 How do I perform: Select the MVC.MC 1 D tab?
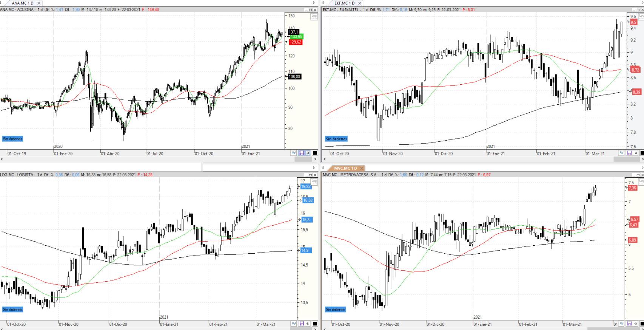point(345,168)
